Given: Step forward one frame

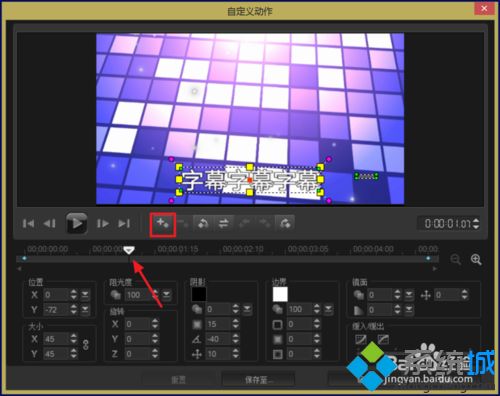Looking at the screenshot, I should pos(103,223).
